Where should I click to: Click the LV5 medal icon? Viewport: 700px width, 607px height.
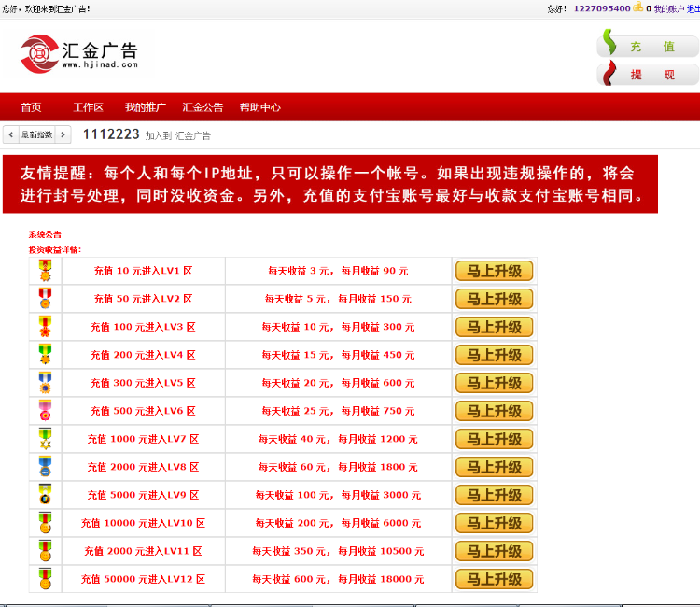click(45, 382)
